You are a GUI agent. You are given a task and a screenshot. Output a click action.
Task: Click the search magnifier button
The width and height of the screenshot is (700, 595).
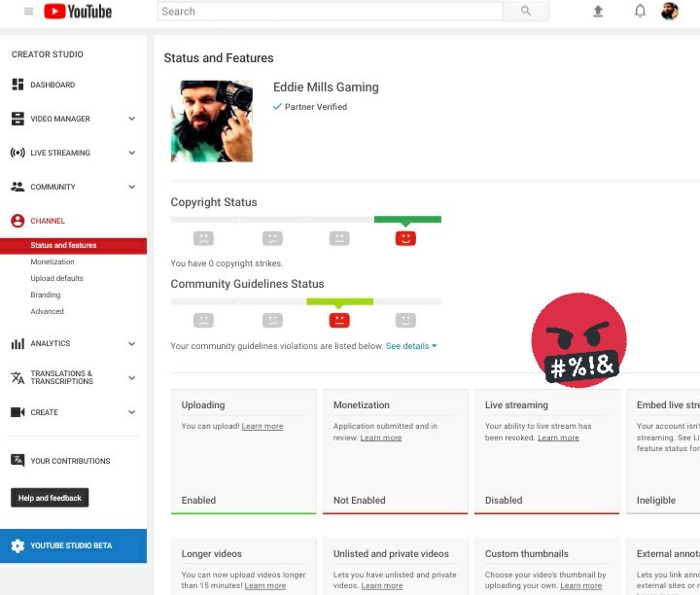526,11
